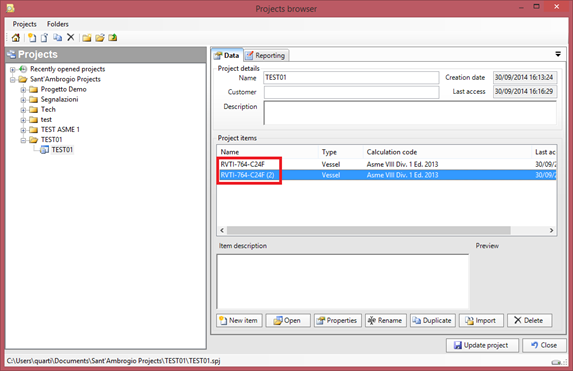This screenshot has height=371, width=573.
Task: Select the TEST01 project under TEST01 folder
Action: pos(62,149)
